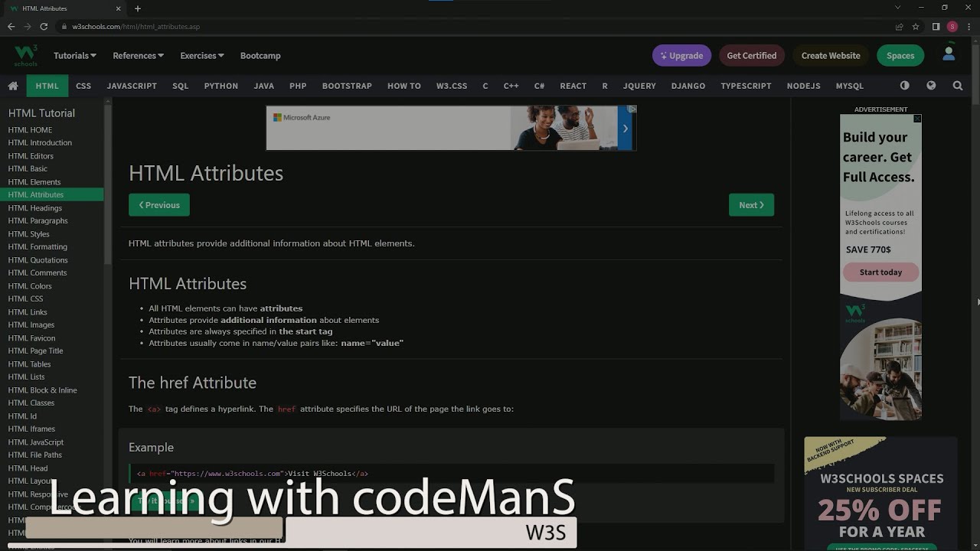980x551 pixels.
Task: Select the BOOTSTRAP topic tab
Action: (347, 86)
